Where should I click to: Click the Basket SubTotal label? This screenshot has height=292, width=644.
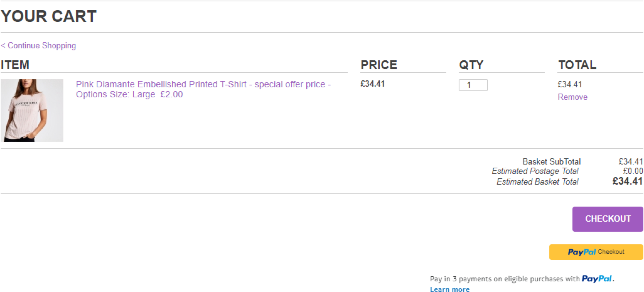point(551,162)
